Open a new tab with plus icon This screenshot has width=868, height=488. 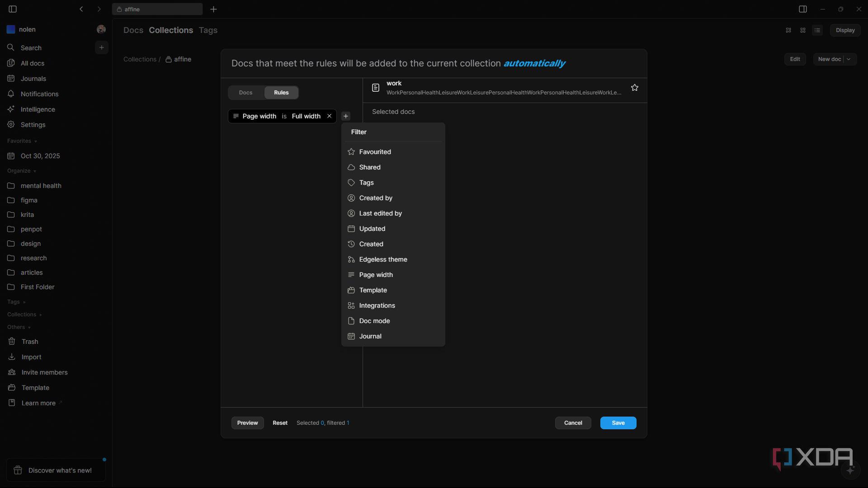click(x=213, y=9)
